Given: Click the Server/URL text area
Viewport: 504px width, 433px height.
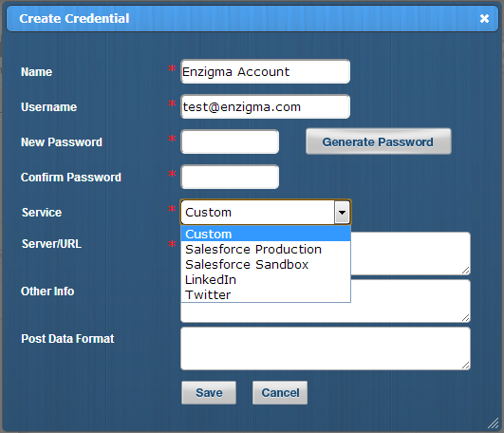Looking at the screenshot, I should pyautogui.click(x=410, y=254).
